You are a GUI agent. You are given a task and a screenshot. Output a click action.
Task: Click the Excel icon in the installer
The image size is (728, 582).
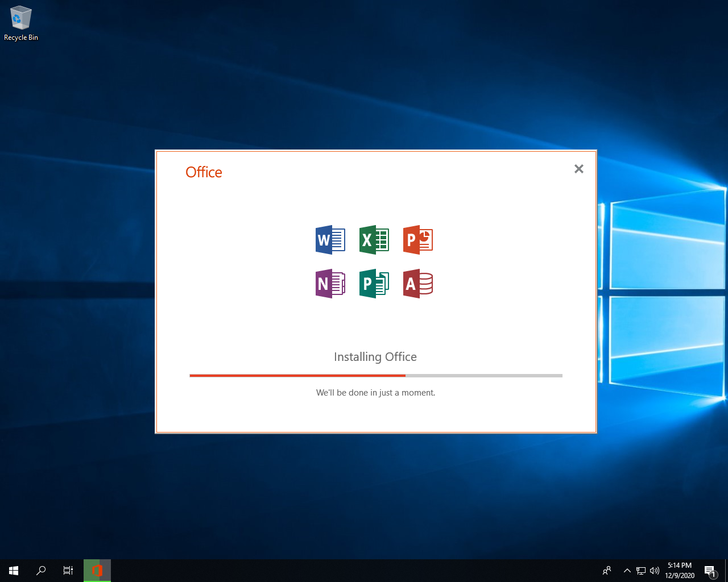[374, 240]
